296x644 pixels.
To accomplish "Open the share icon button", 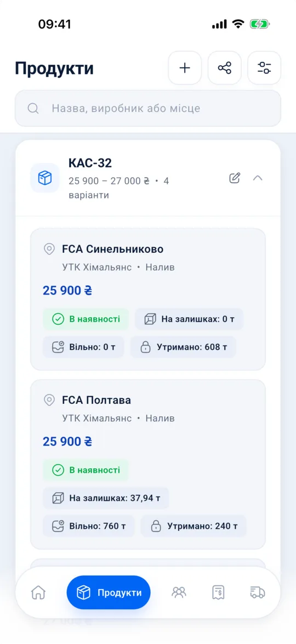I will (225, 68).
